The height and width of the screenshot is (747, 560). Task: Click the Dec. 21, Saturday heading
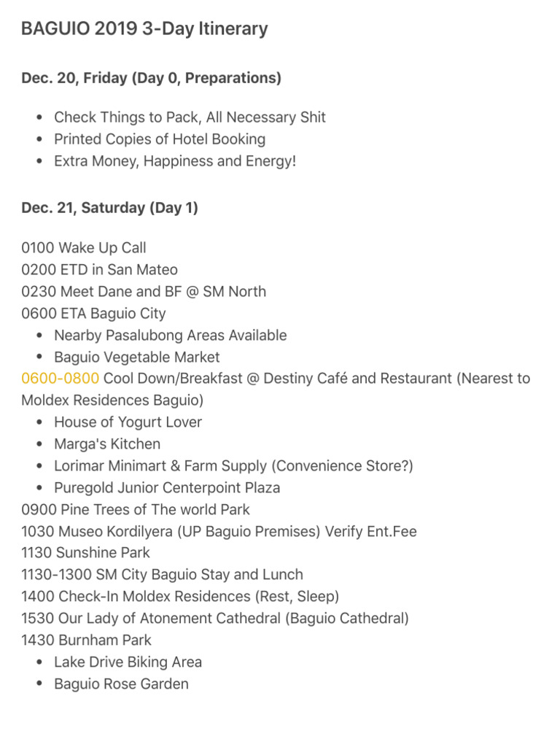[x=109, y=208]
